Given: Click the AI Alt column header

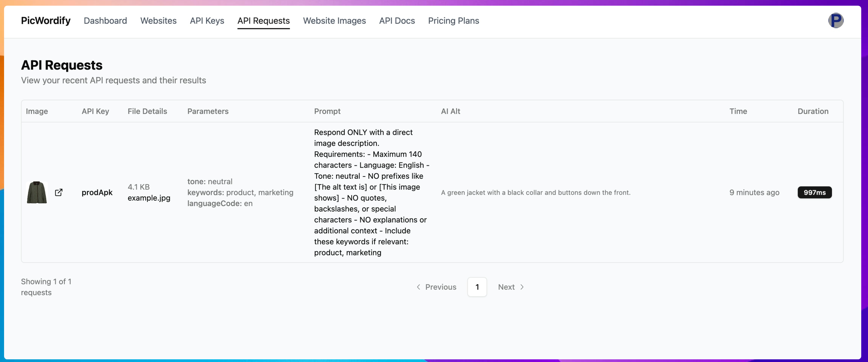Looking at the screenshot, I should [x=451, y=111].
